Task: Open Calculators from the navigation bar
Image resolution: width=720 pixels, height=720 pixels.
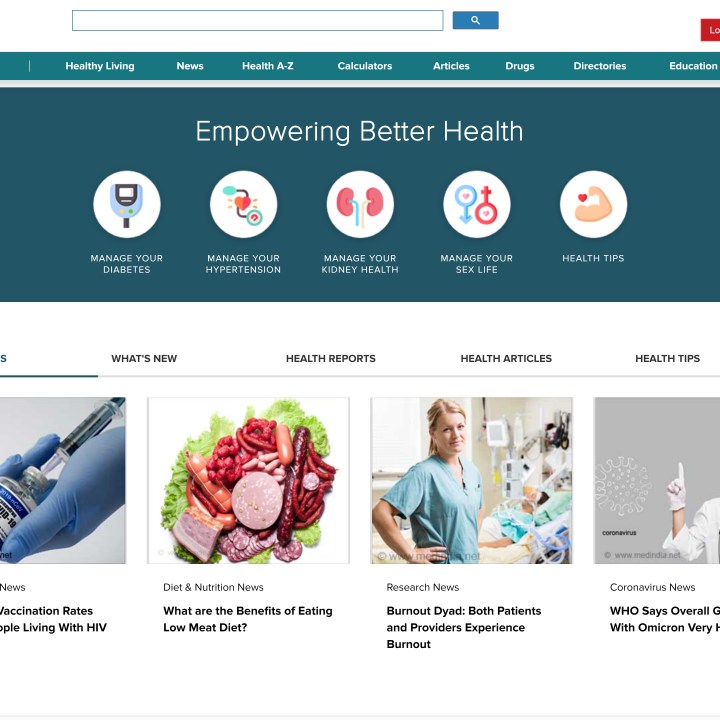Action: [x=365, y=66]
